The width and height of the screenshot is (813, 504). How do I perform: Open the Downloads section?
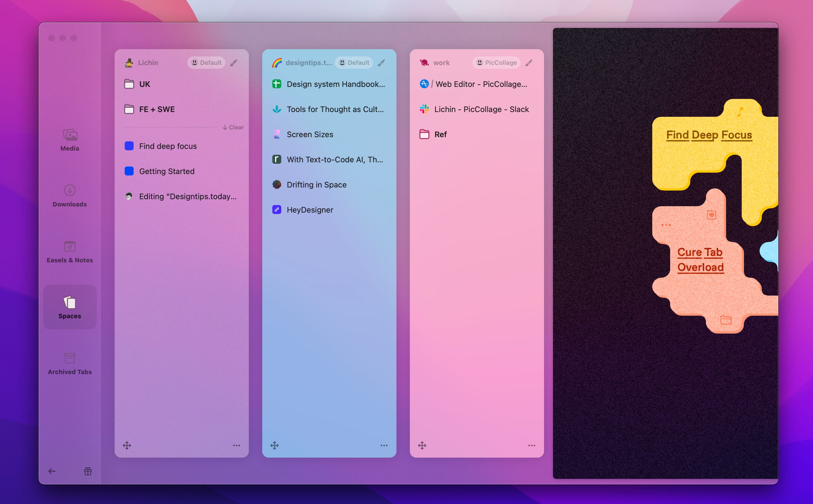(x=70, y=196)
